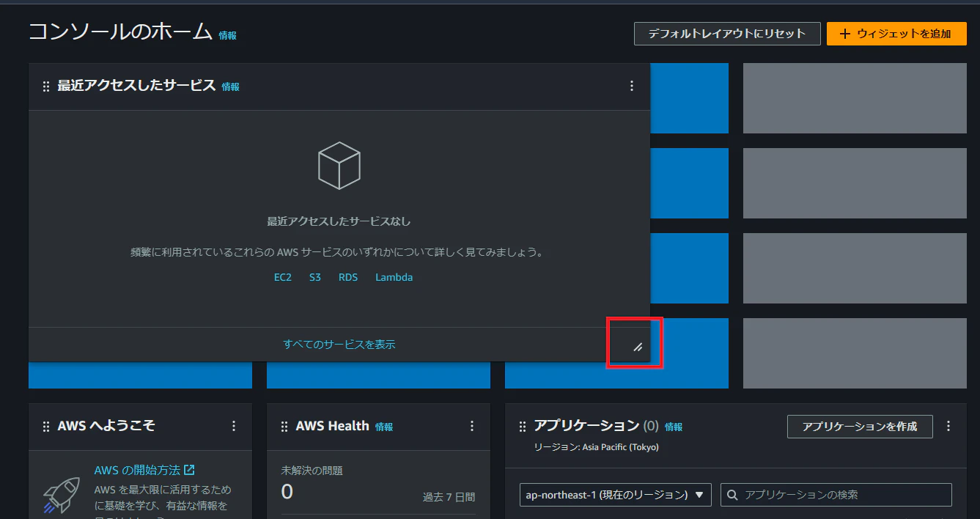Open the EC2 service link
The width and height of the screenshot is (980, 519).
(x=282, y=277)
